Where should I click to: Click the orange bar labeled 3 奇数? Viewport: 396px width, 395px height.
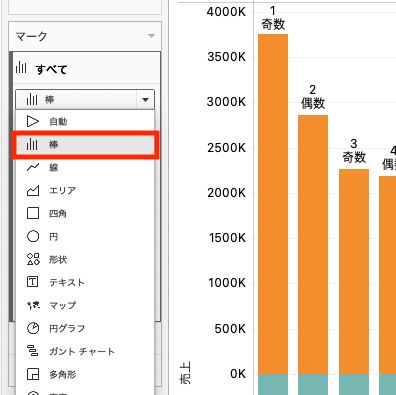354,271
